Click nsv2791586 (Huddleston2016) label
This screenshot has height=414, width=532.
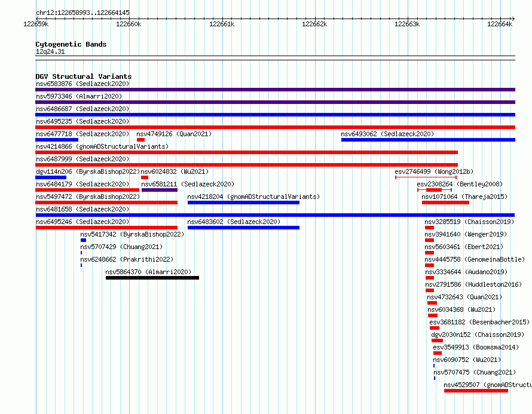473,284
